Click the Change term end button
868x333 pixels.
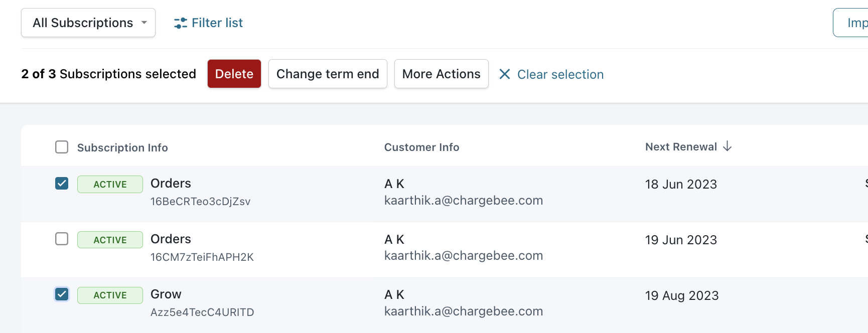[328, 74]
